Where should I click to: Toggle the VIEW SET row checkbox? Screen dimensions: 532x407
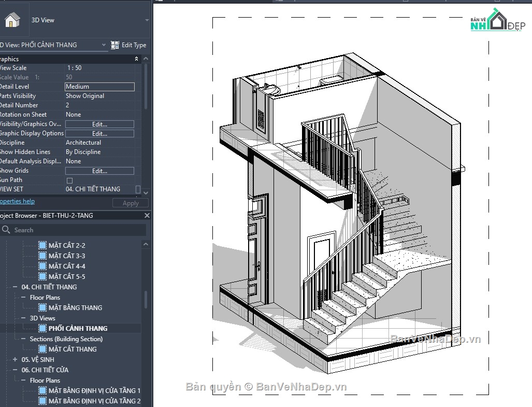pyautogui.click(x=138, y=189)
